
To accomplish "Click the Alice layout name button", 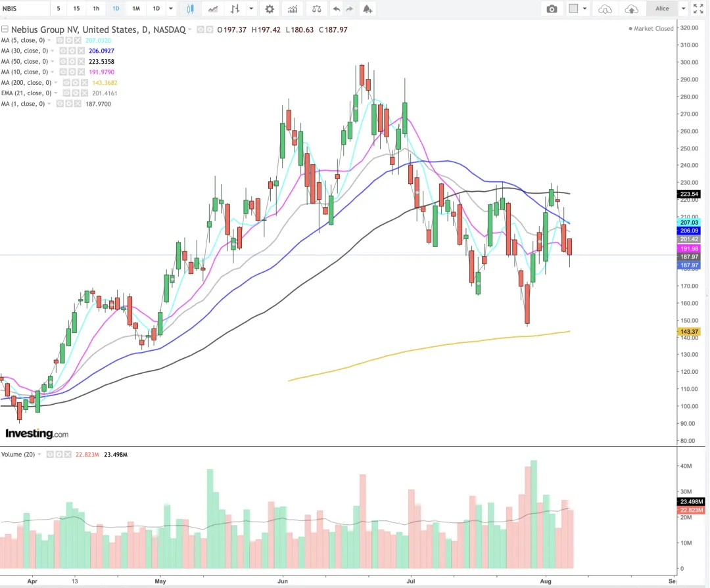I will click(662, 9).
